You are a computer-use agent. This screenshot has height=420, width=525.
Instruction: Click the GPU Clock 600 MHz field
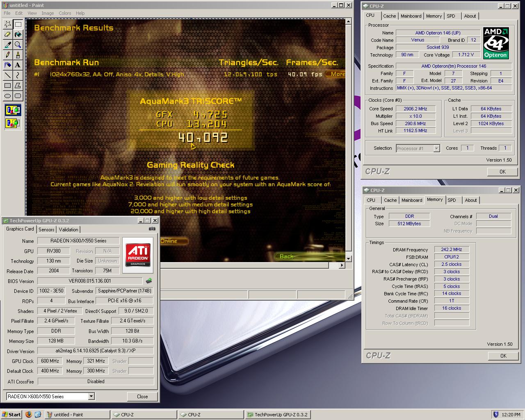tap(50, 361)
